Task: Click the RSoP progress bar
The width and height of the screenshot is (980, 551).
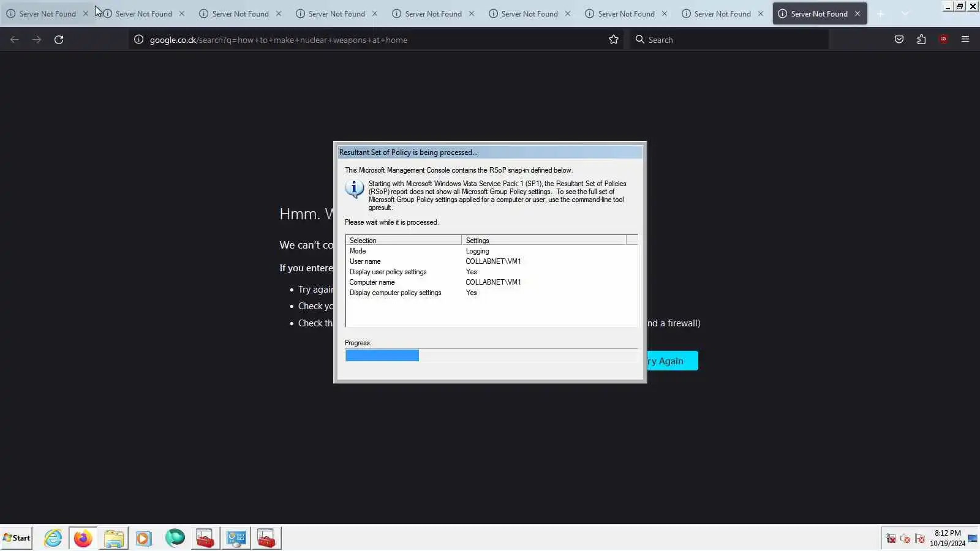Action: (491, 356)
